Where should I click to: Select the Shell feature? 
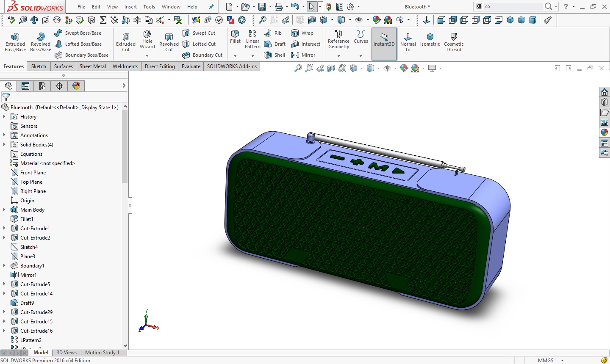tap(274, 55)
